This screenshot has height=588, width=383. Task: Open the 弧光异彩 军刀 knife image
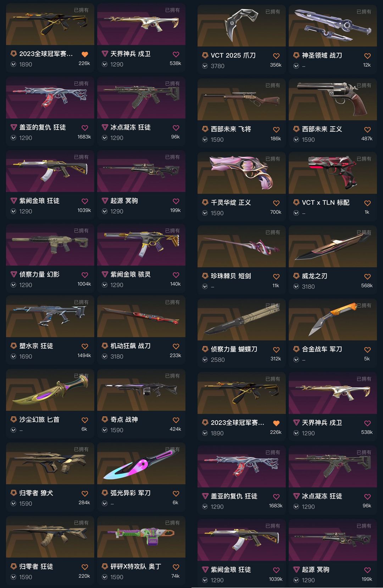pyautogui.click(x=141, y=463)
